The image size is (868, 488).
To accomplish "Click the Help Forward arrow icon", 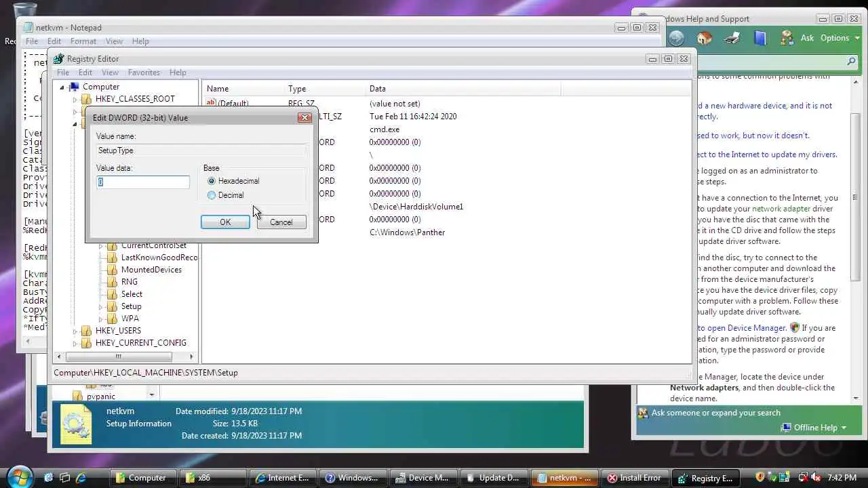I will [x=676, y=38].
